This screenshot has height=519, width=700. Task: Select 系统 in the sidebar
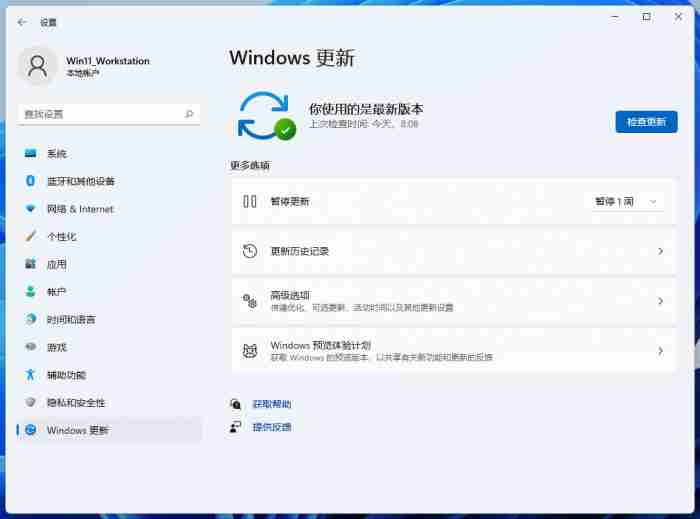click(x=109, y=154)
